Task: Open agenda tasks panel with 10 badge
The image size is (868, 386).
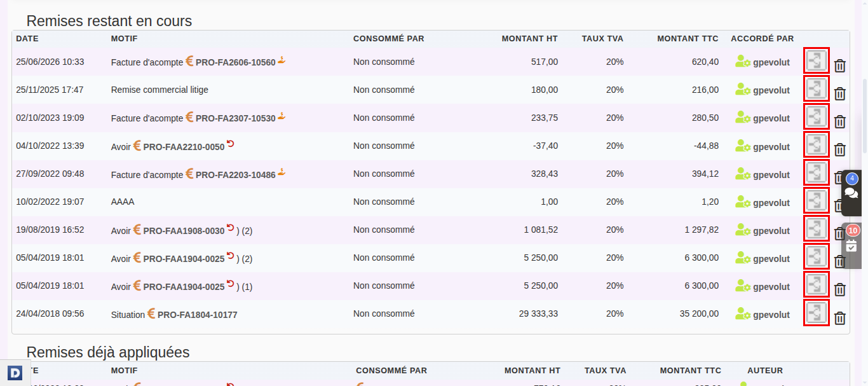Action: click(x=851, y=244)
